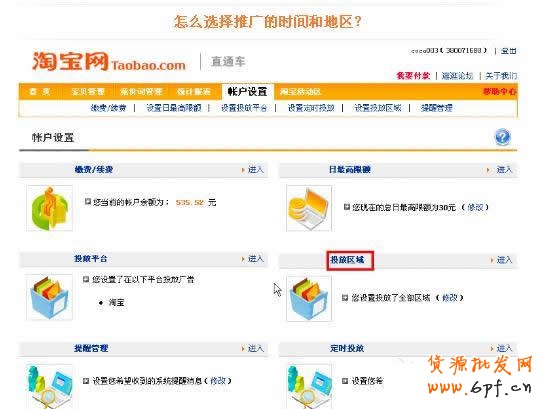Click the 提醒管理 submenu link
Screen dimensions: 542x409
coord(436,108)
